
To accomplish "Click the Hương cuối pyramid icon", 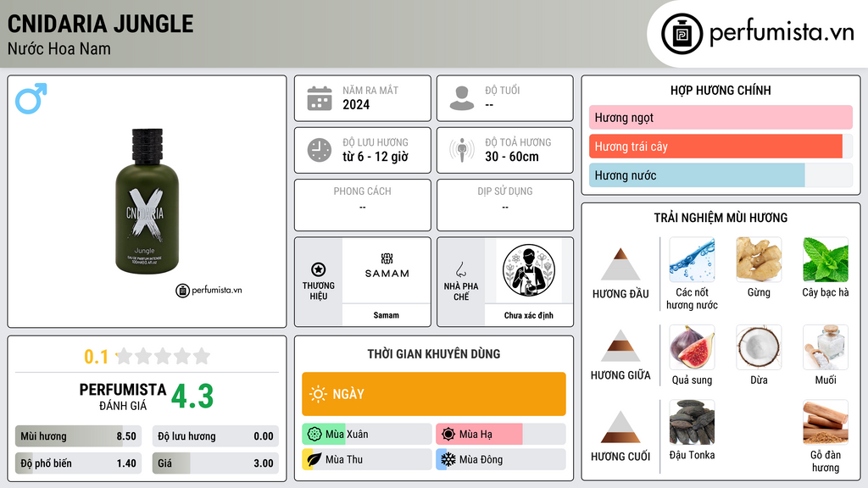I will coord(620,427).
